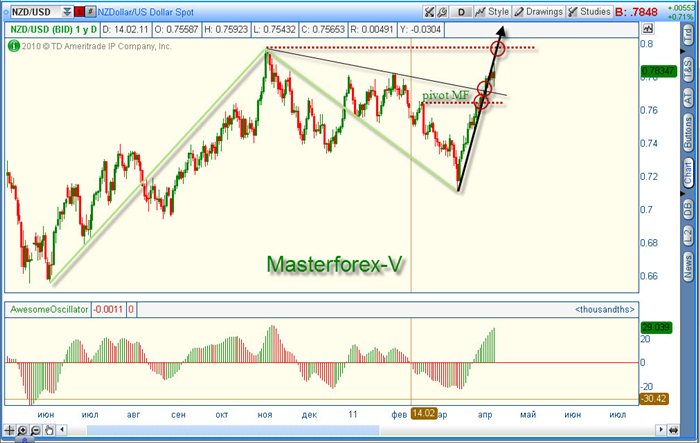Select the Chart side tab
Viewport: 700px width, 443px height.
click(688, 173)
